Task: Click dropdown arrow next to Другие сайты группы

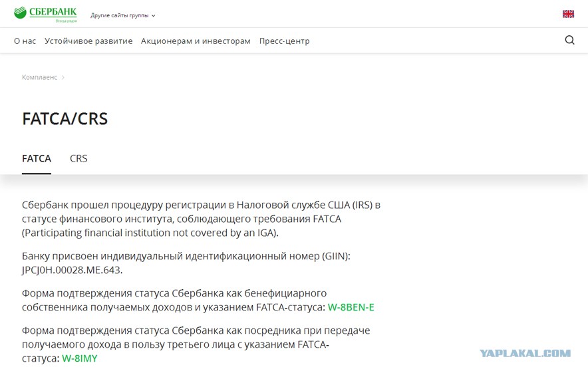Action: point(153,16)
